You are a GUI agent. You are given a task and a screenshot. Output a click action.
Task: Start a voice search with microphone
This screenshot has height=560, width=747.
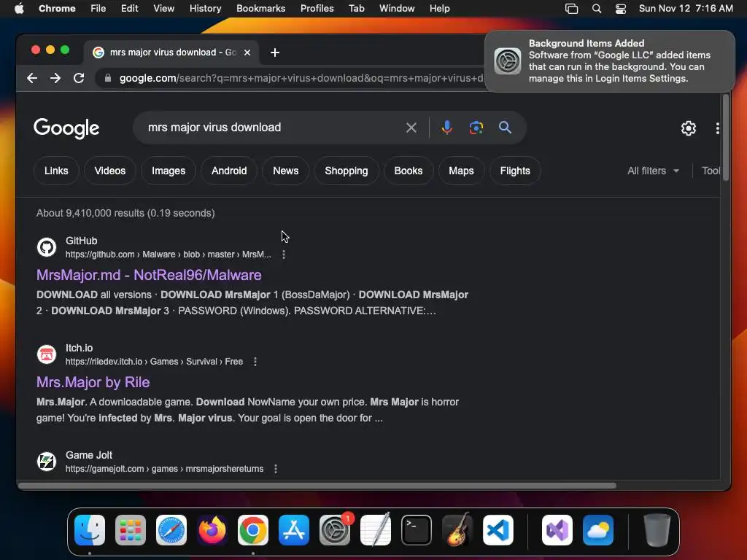point(447,128)
